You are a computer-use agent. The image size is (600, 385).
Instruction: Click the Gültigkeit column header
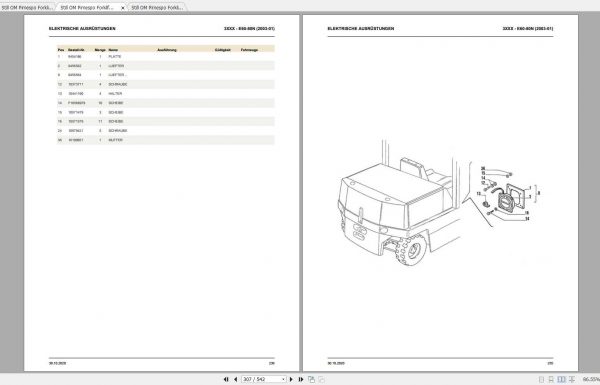tap(223, 50)
